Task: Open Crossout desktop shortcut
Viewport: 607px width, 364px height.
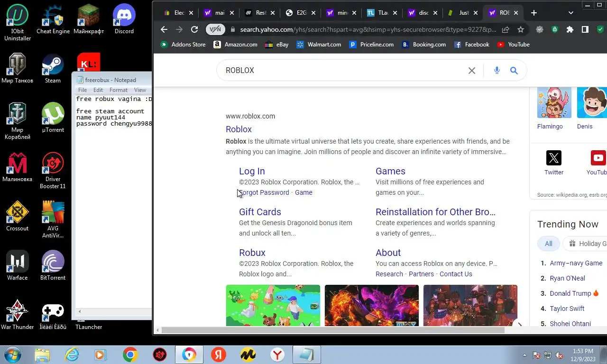Action: (x=18, y=217)
